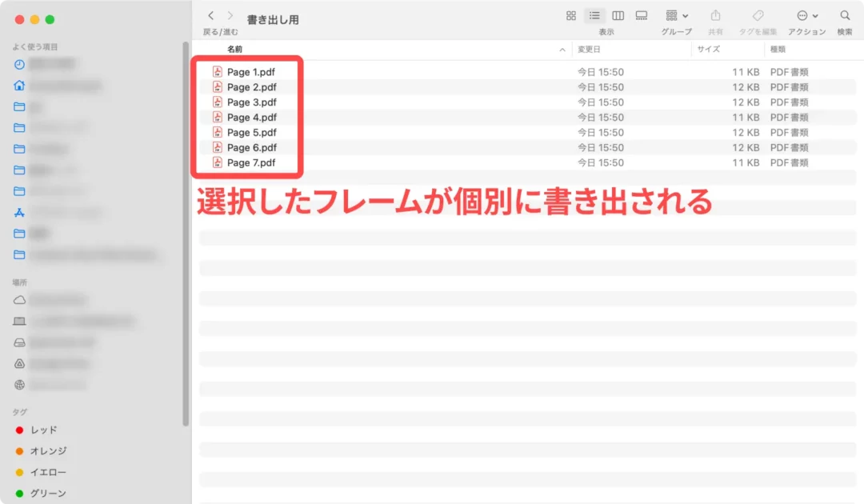Sort by the サイズ column header
The width and height of the screenshot is (864, 504).
tap(709, 50)
